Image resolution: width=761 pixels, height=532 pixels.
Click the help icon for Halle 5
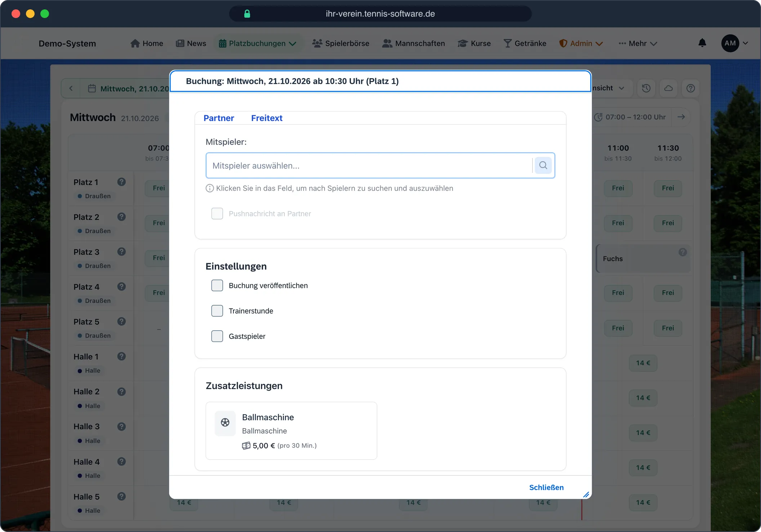121,496
